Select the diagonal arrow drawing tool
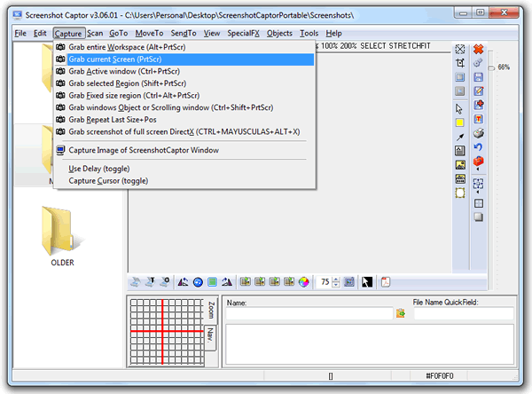532x394 pixels. pos(460,137)
